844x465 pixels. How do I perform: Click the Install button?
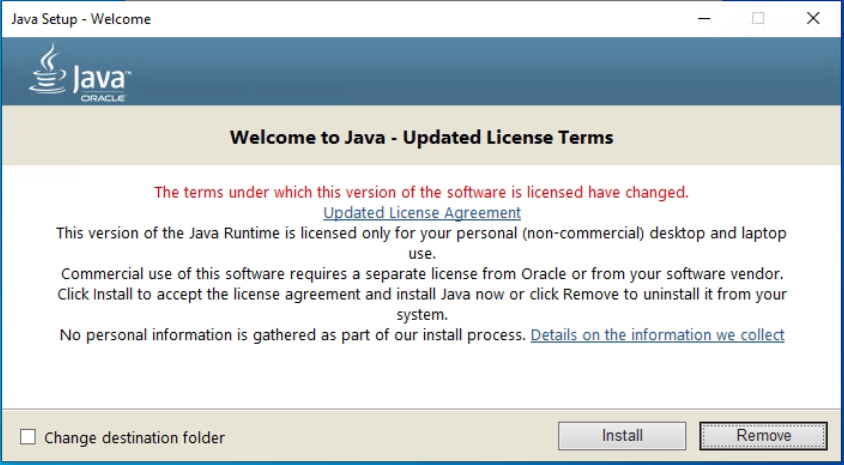(622, 435)
